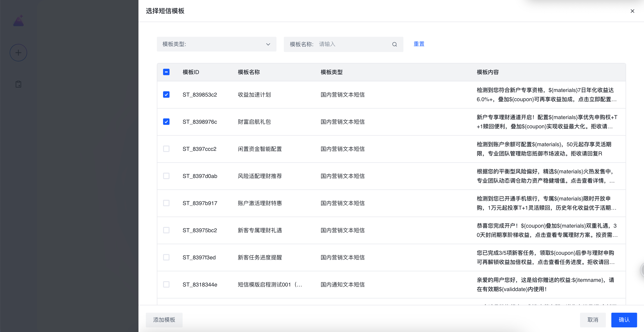
Task: Select template name 收益加速计划
Action: pyautogui.click(x=254, y=95)
